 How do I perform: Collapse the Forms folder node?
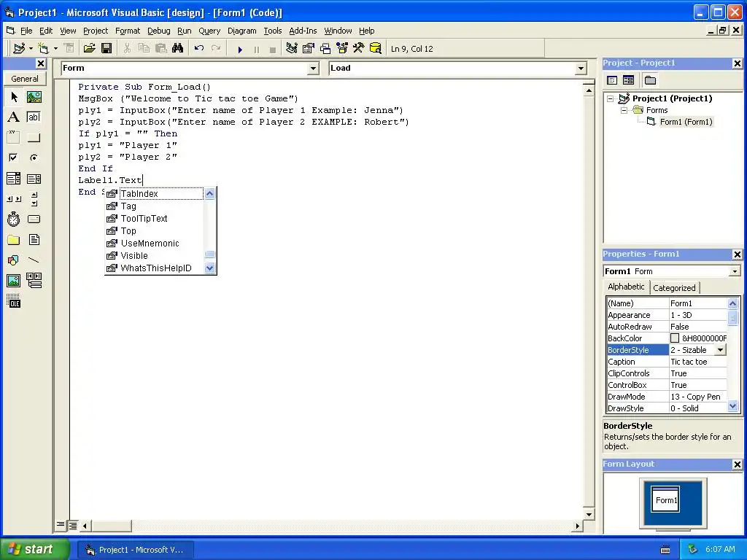pyautogui.click(x=624, y=111)
